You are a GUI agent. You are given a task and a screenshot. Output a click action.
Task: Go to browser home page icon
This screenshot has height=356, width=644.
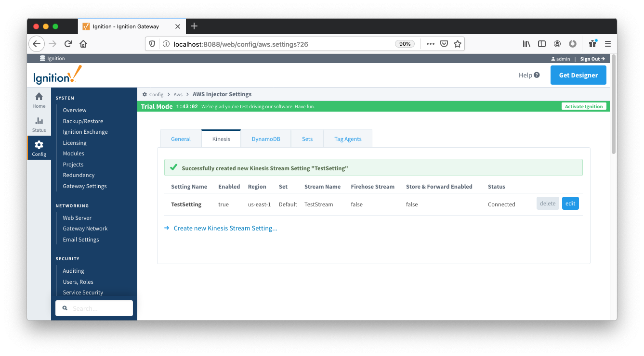pos(83,44)
